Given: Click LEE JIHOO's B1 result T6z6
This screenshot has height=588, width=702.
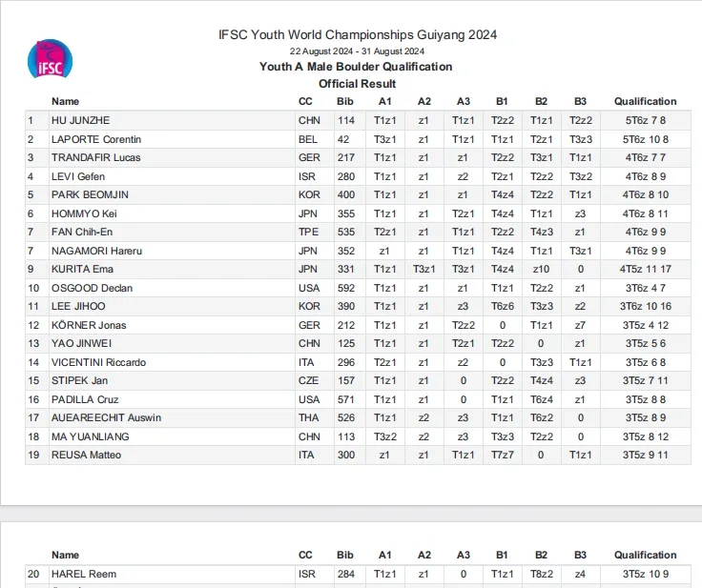Looking at the screenshot, I should point(503,307).
